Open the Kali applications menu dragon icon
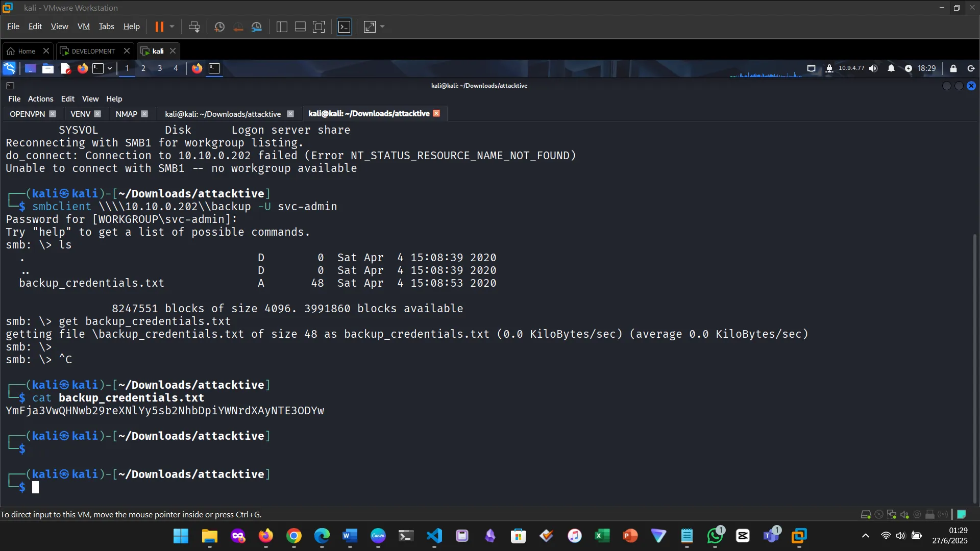This screenshot has height=551, width=980. pos(9,68)
